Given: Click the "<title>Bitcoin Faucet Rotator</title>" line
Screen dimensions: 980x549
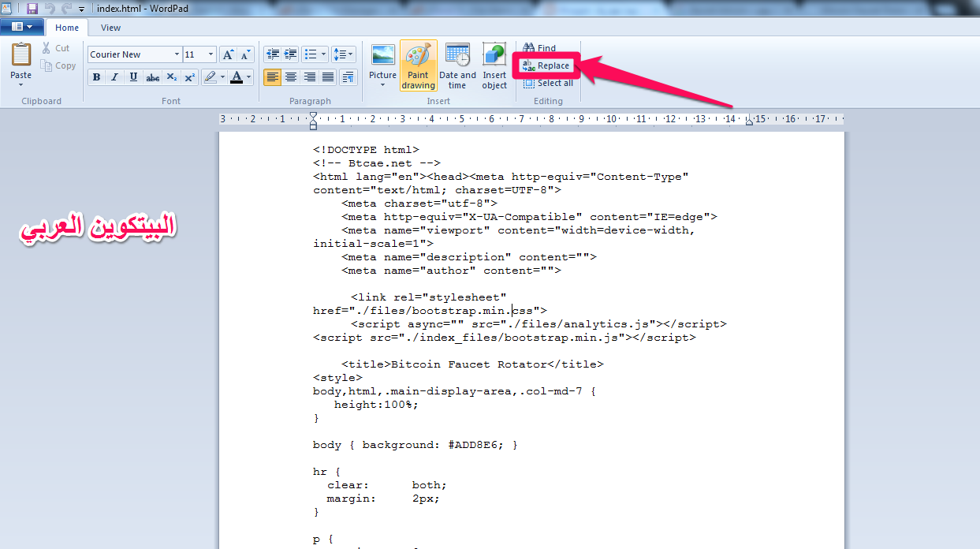Looking at the screenshot, I should pos(472,364).
